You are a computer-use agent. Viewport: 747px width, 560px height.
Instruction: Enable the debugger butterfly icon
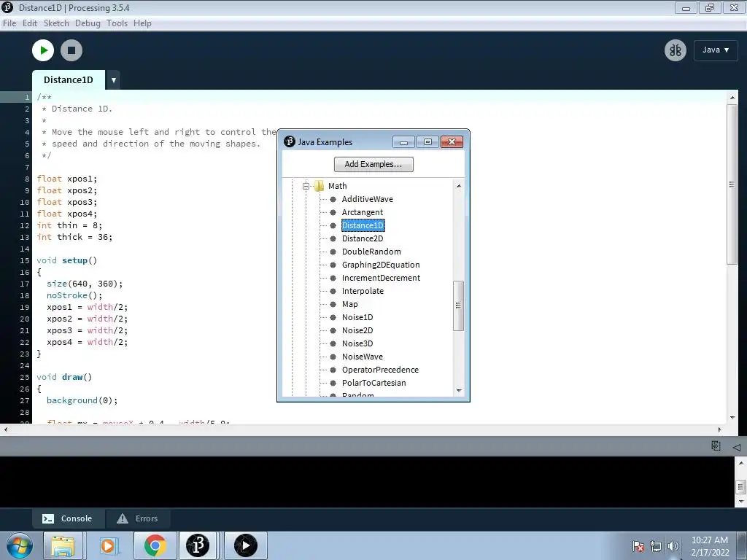(676, 50)
